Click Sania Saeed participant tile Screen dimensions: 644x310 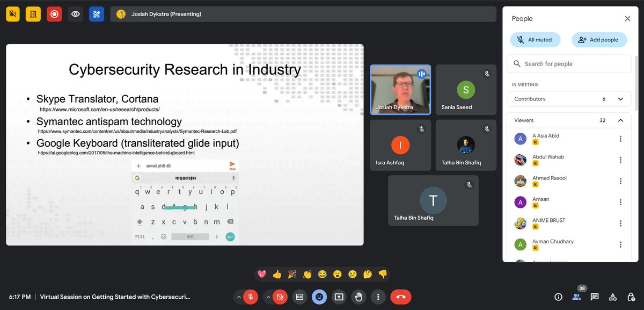click(466, 90)
